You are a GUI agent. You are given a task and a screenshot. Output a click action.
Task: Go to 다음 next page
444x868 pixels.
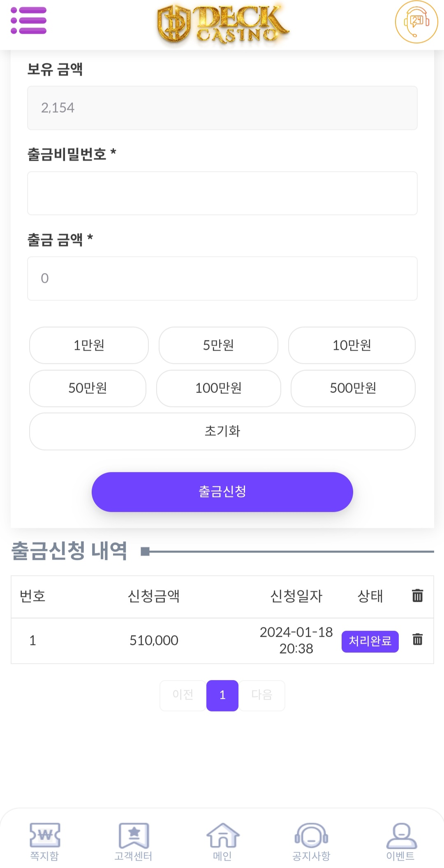262,695
